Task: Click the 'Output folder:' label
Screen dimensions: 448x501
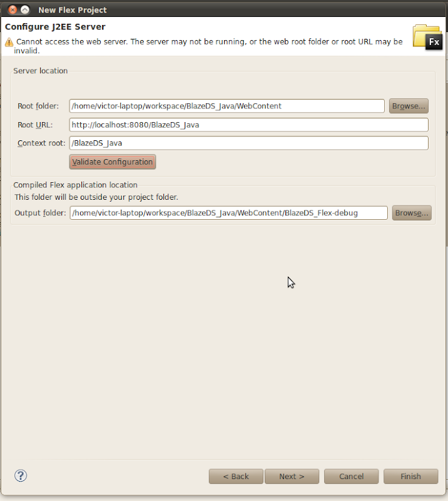Action: (x=40, y=213)
